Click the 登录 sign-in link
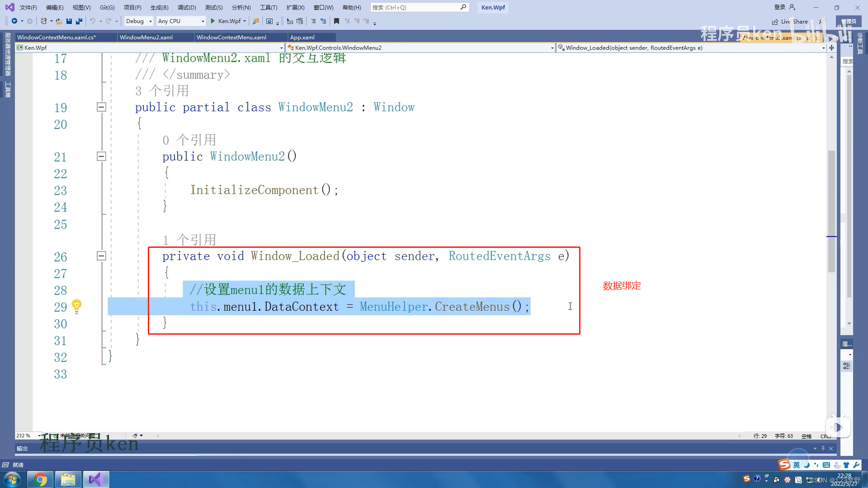The height and width of the screenshot is (488, 868). pos(780,7)
